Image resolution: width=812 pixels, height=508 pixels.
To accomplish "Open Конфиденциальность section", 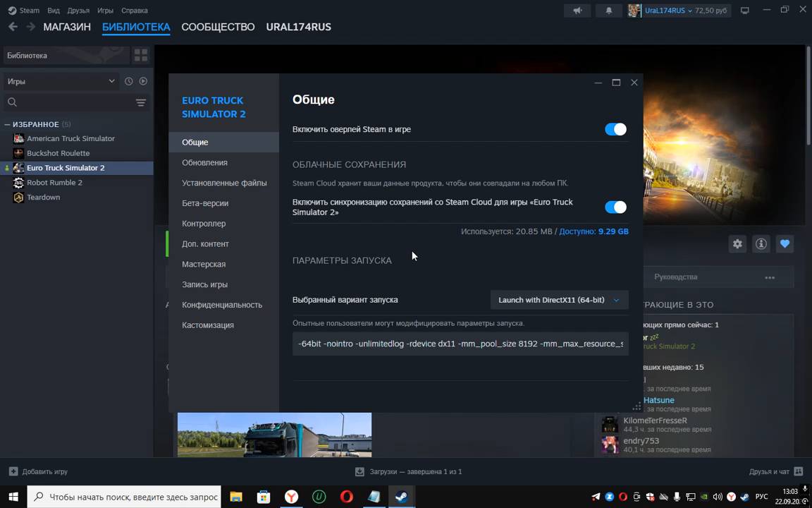I will point(223,305).
